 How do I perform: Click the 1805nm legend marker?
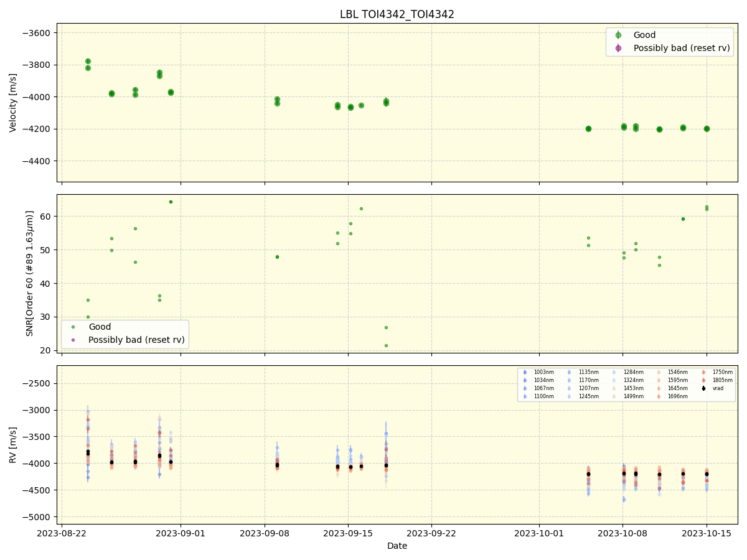704,380
